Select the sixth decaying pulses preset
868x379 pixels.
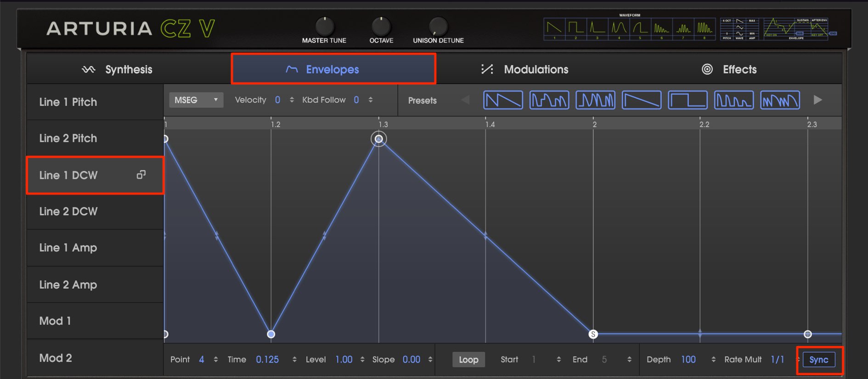(x=734, y=100)
